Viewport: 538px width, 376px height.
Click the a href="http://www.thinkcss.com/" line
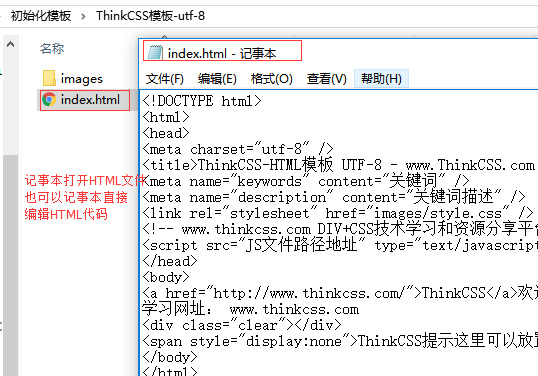[340, 293]
